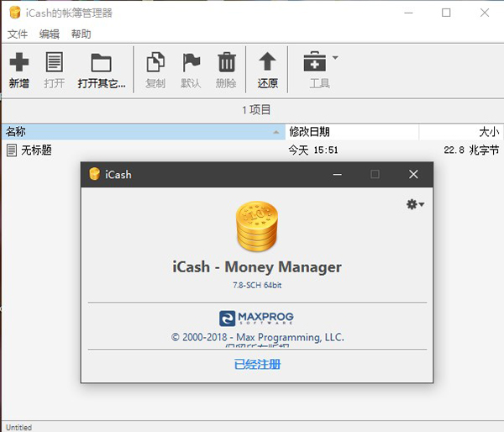Image resolution: width=504 pixels, height=432 pixels.
Task: Click the 1 项目 item count label
Action: point(256,110)
